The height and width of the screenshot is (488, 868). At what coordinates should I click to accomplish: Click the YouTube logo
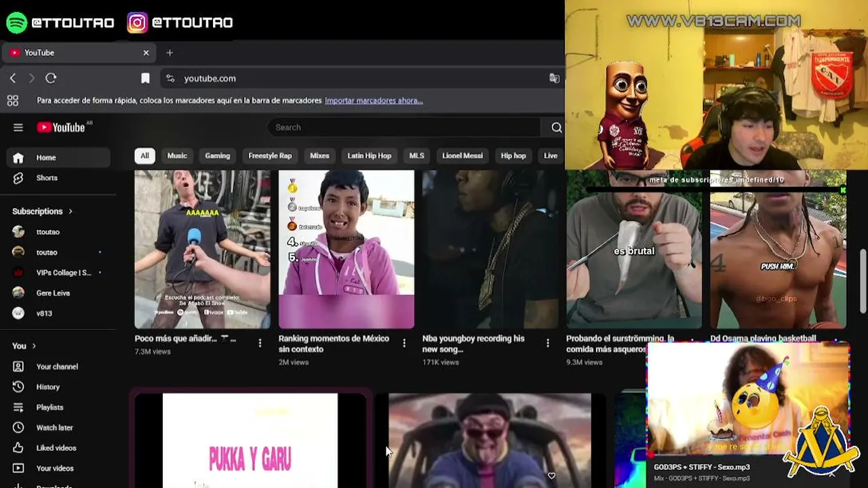61,127
